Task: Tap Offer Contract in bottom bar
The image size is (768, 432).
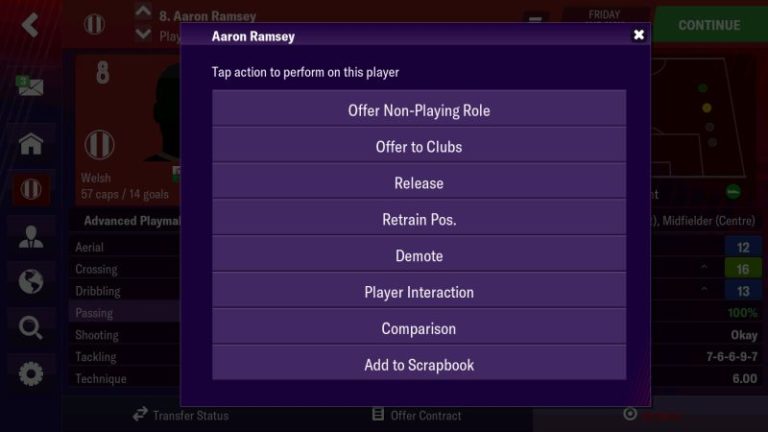Action: 416,415
